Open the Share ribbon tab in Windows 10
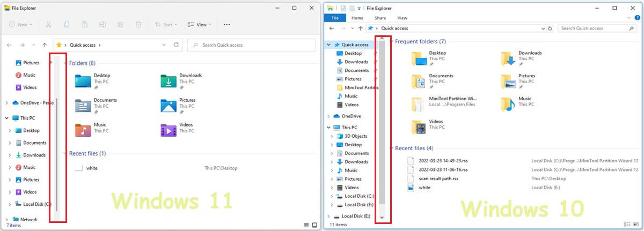Image resolution: width=644 pixels, height=231 pixels. point(380,18)
